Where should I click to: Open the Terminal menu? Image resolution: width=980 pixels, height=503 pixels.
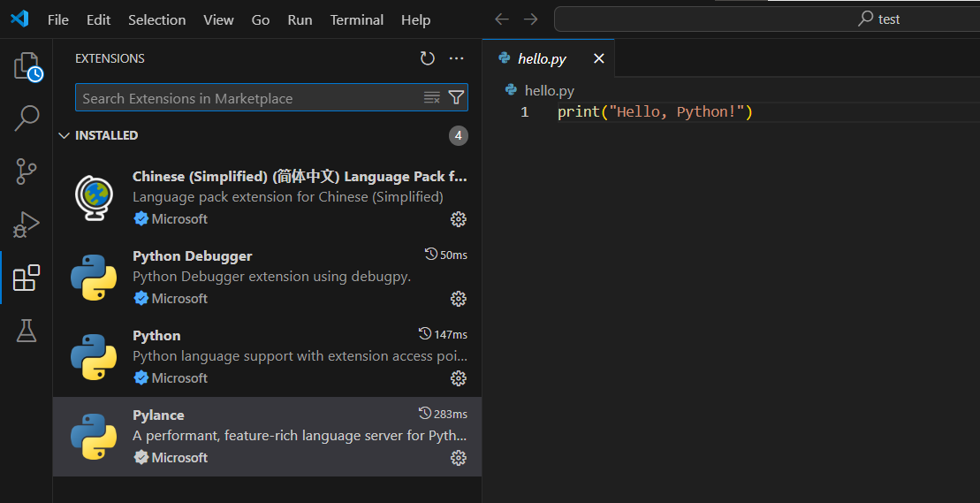357,19
